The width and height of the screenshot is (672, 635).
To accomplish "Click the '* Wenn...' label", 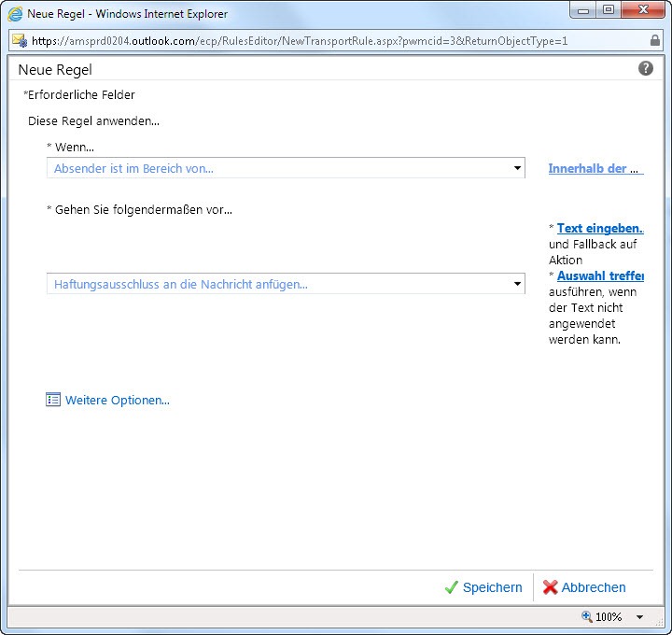I will coord(70,147).
